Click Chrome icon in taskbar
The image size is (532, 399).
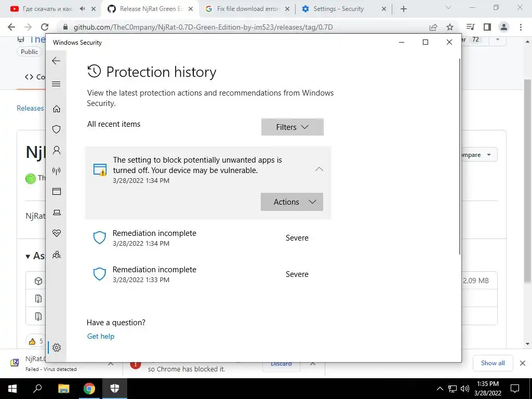click(x=89, y=389)
